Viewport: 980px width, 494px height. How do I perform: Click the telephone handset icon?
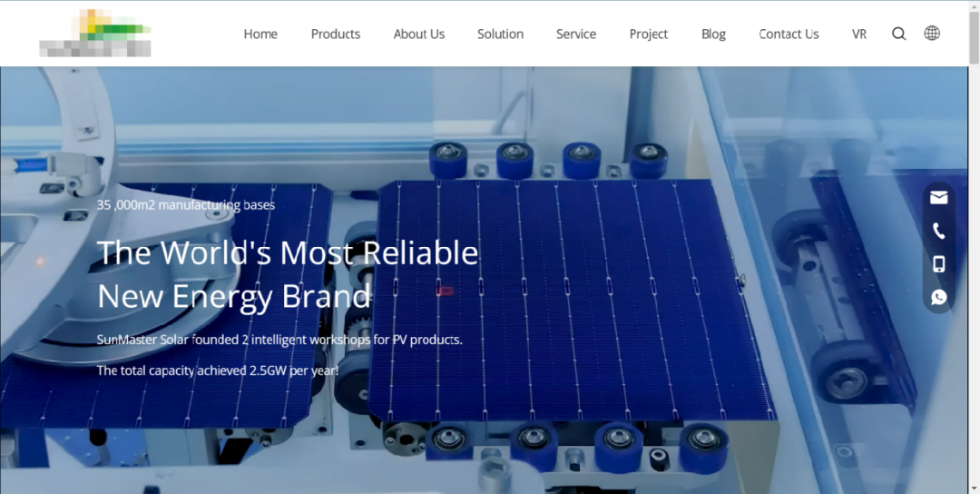pyautogui.click(x=938, y=231)
